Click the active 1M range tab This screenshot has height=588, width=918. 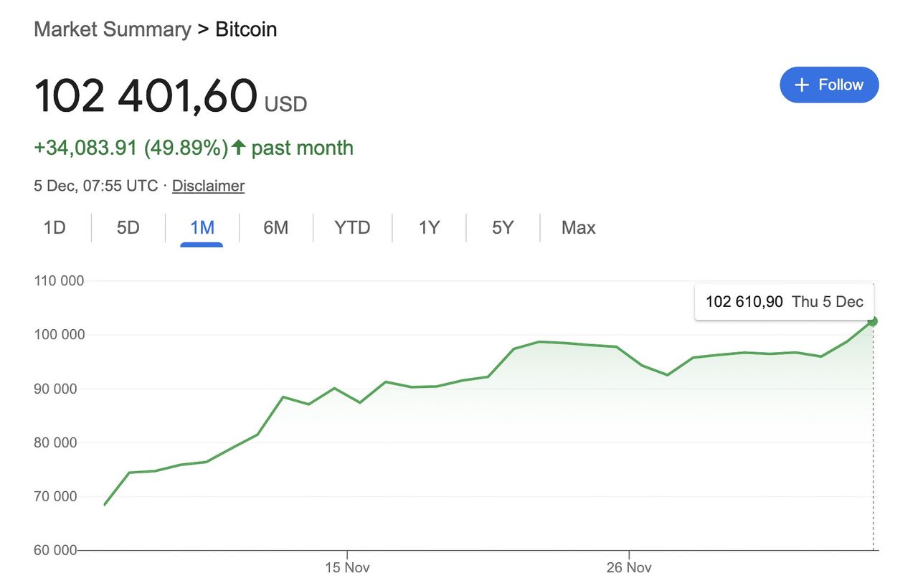(202, 228)
